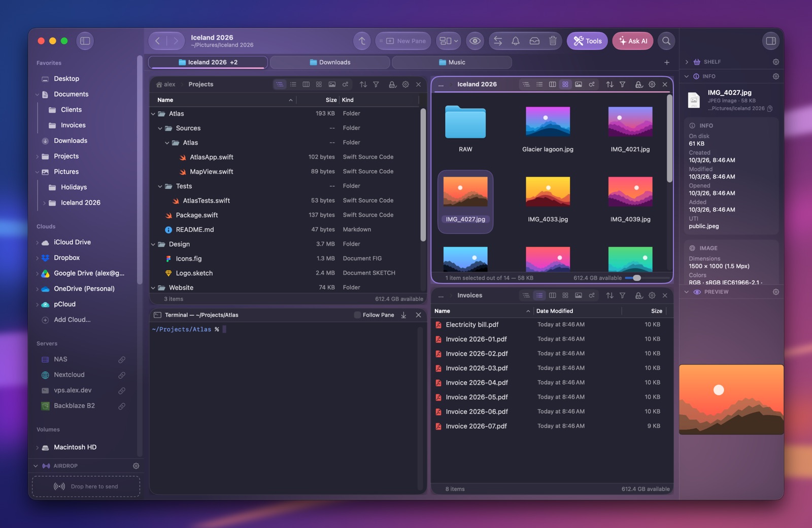Open filter in the Iceland 2026 pane
This screenshot has width=812, height=528.
click(x=623, y=84)
